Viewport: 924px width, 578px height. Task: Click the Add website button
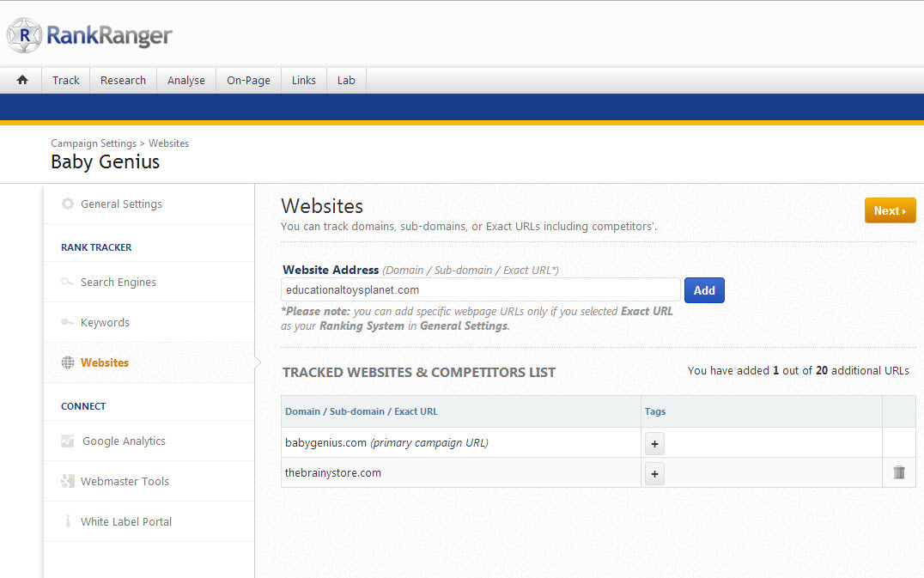pos(704,290)
